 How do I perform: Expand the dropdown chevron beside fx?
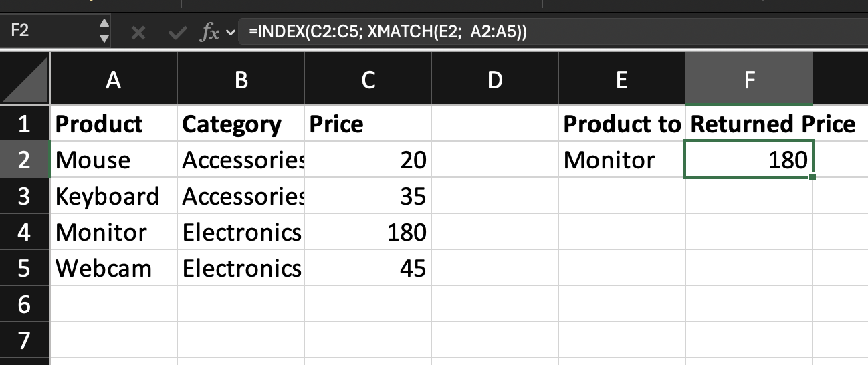click(231, 32)
